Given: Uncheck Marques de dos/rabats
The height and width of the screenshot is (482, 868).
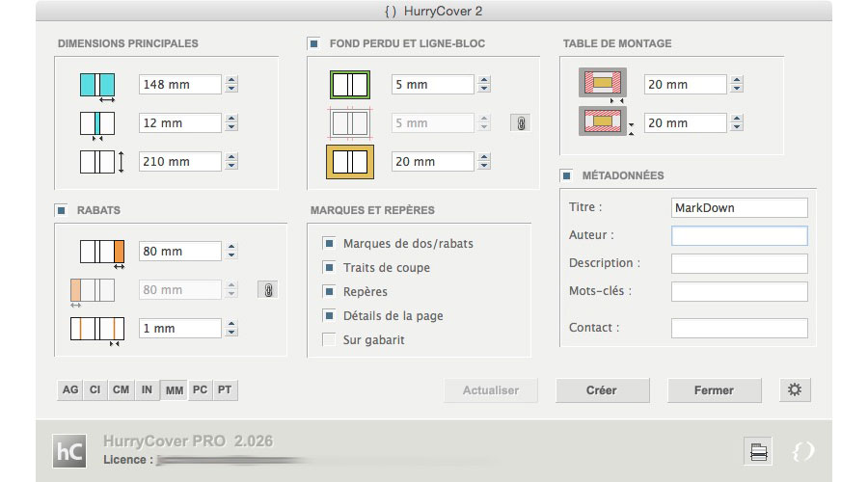Looking at the screenshot, I should coord(330,243).
